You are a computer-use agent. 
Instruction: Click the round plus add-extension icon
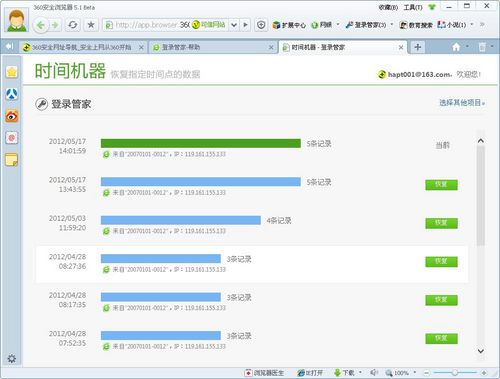(261, 25)
